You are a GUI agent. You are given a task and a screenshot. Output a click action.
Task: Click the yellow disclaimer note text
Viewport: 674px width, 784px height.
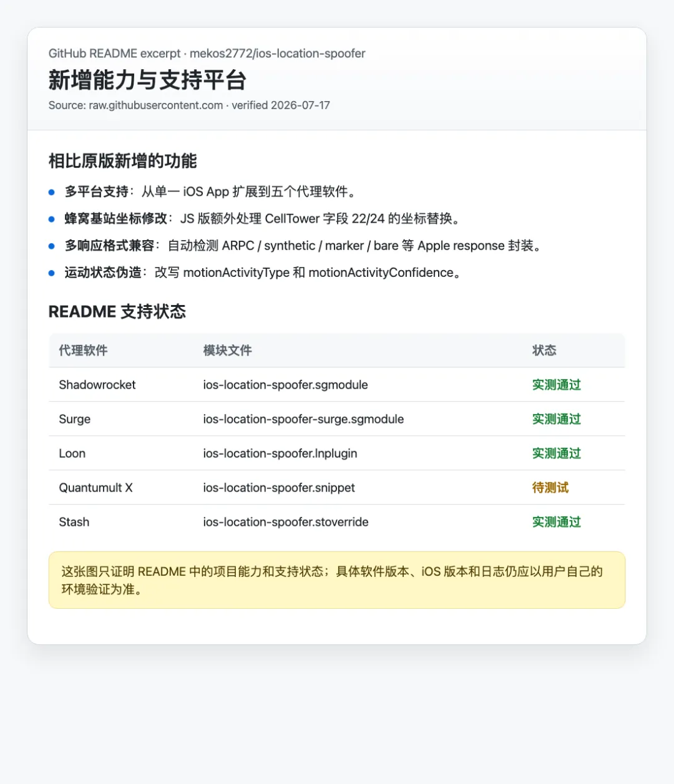(332, 580)
